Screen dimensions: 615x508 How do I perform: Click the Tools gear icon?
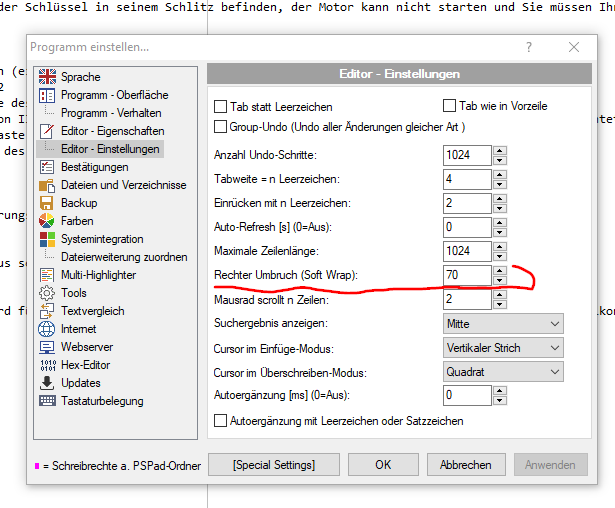click(47, 293)
